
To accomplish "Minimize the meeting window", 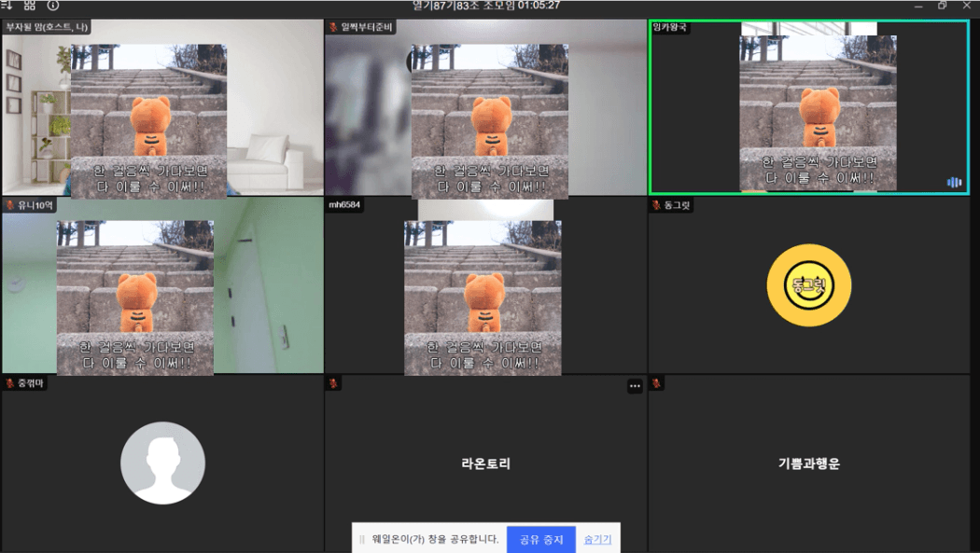I will (x=918, y=6).
